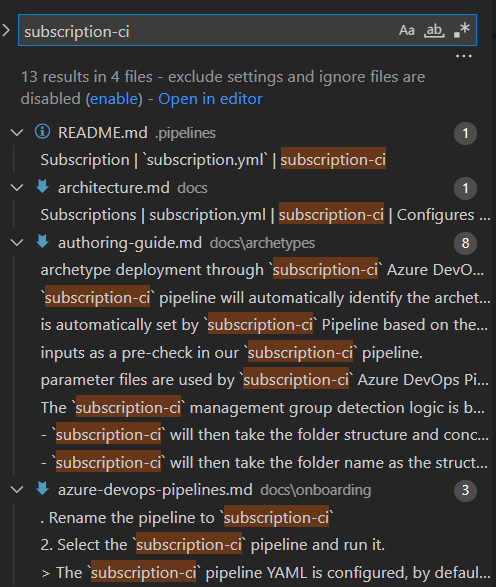Collapse the authoring-guide.md results group
496x587 pixels.
pyautogui.click(x=17, y=243)
